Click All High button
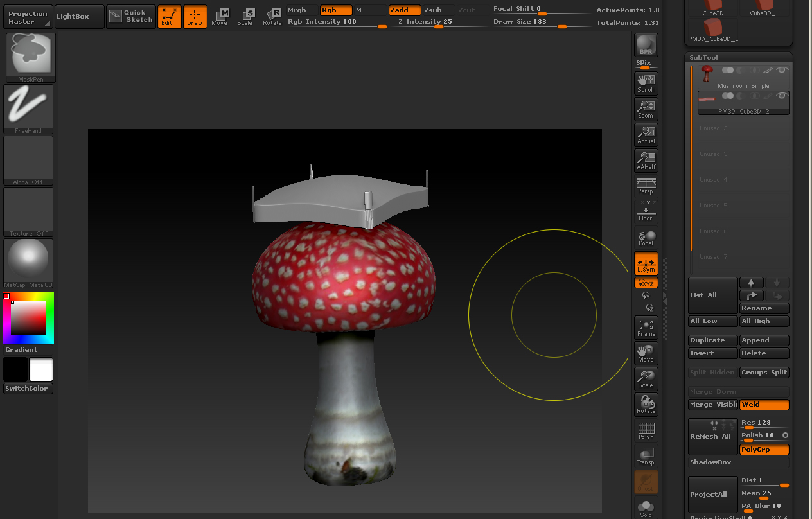The height and width of the screenshot is (519, 812). [x=764, y=321]
